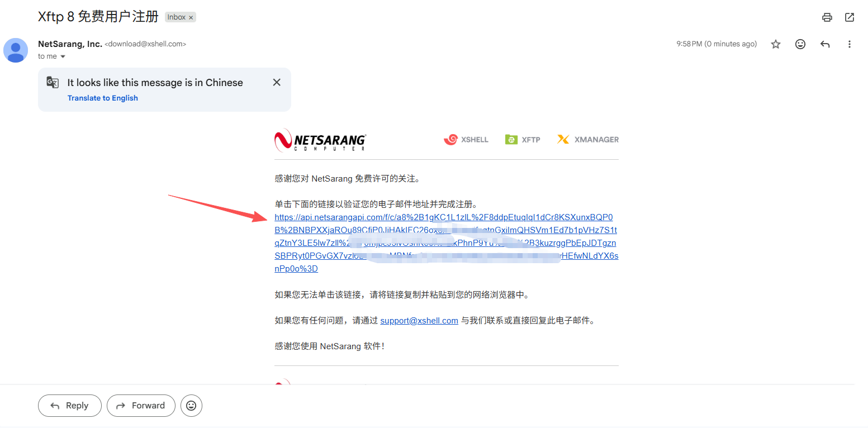Click Translate to English

[103, 98]
